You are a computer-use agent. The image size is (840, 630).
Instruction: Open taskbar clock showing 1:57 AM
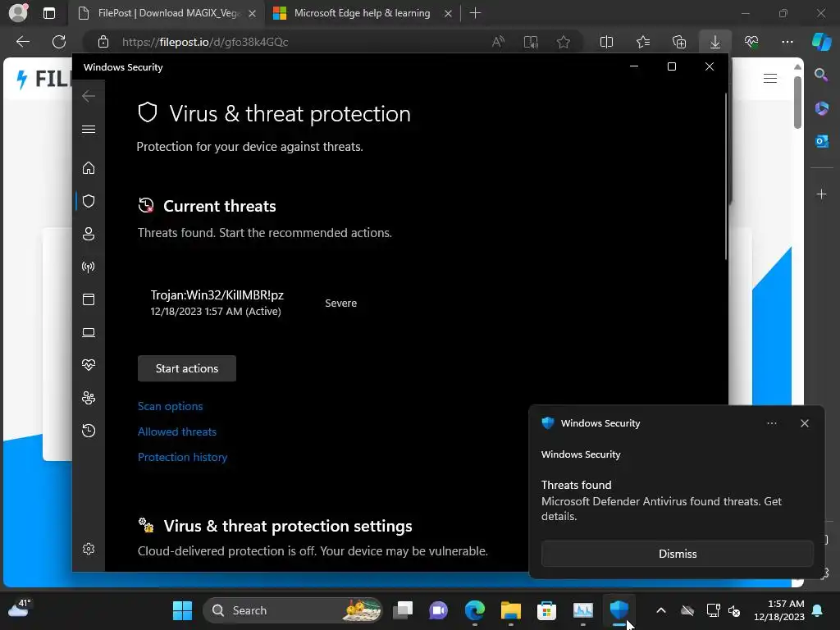click(779, 610)
